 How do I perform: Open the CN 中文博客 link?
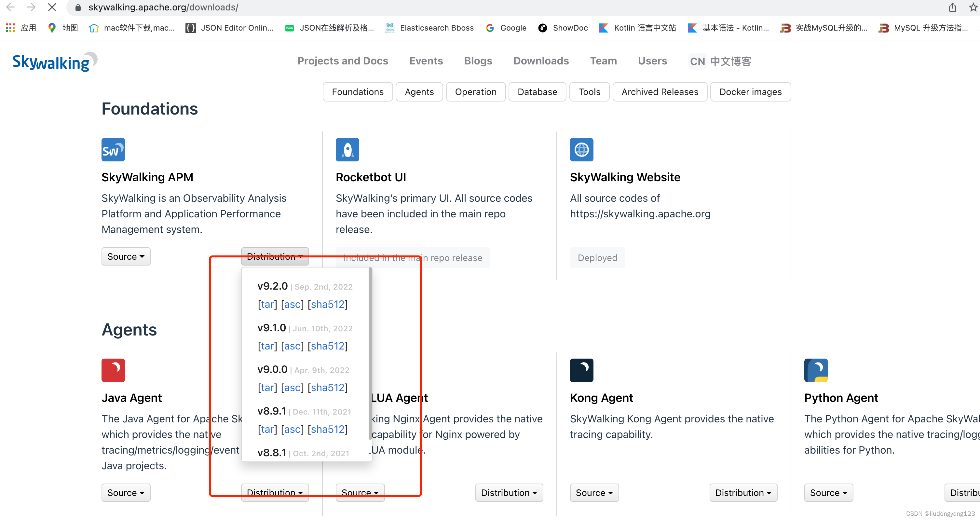pyautogui.click(x=720, y=61)
